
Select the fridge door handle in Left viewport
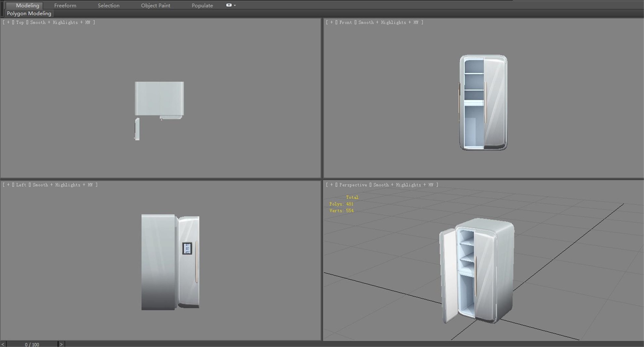[197, 262]
